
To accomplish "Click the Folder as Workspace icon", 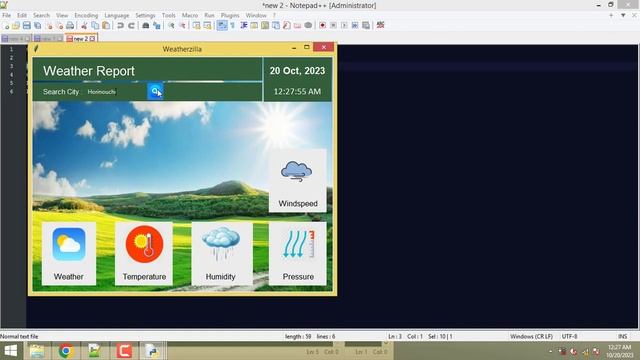I will point(297,25).
